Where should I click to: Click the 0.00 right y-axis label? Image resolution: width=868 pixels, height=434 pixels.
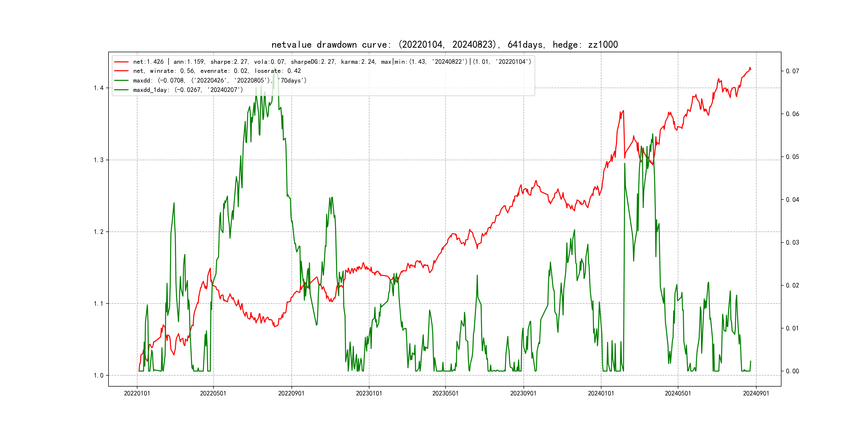pos(792,371)
